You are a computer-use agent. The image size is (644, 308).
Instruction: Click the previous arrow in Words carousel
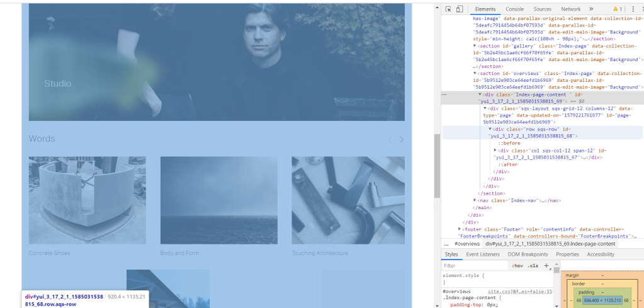[390, 139]
